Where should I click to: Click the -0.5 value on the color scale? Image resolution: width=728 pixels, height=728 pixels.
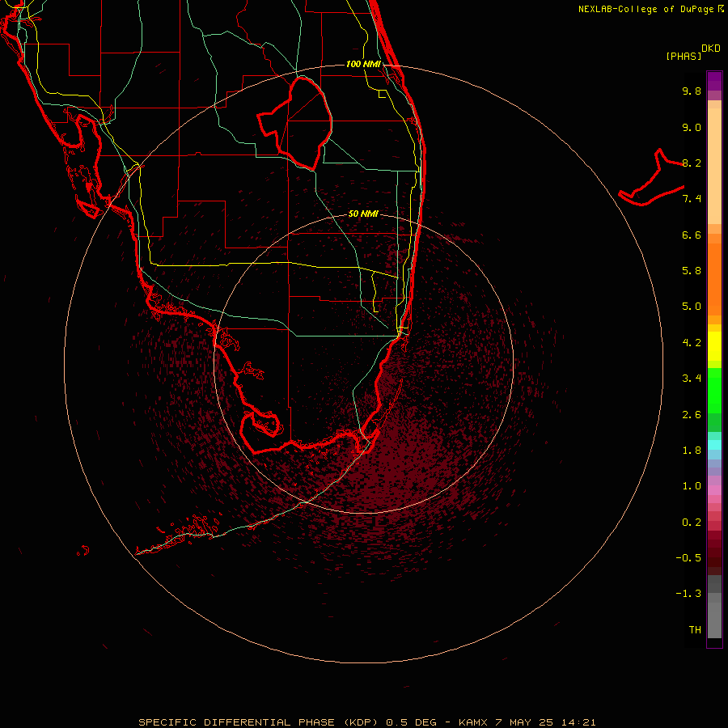(688, 558)
